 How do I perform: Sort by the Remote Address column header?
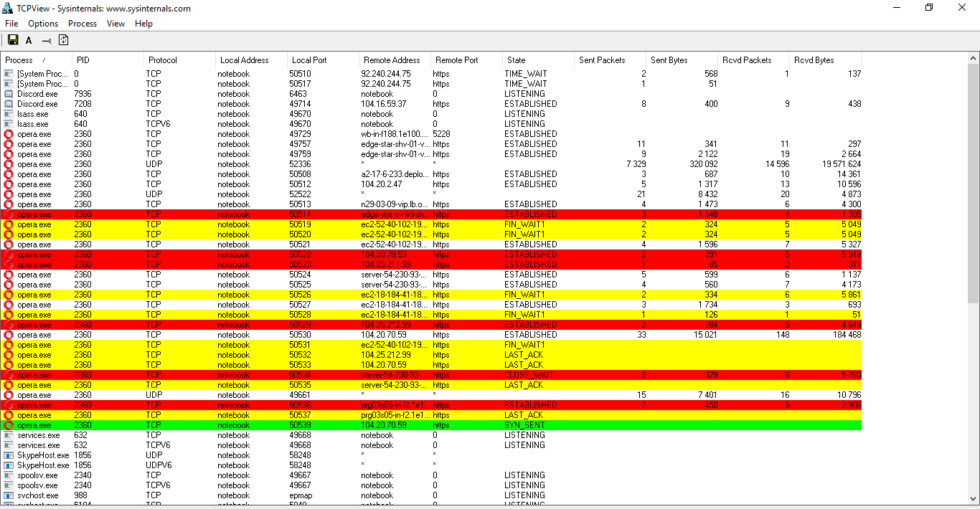395,60
